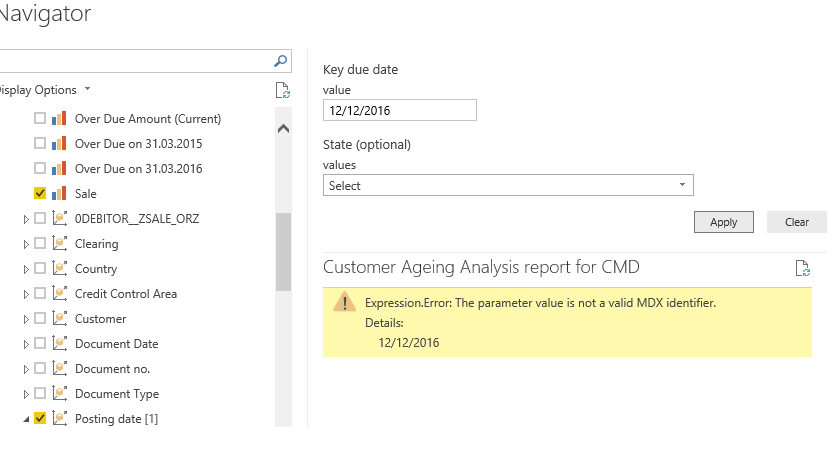Screen dimensions: 838x460
Task: Click the refresh icon beside Display Options
Action: point(282,90)
